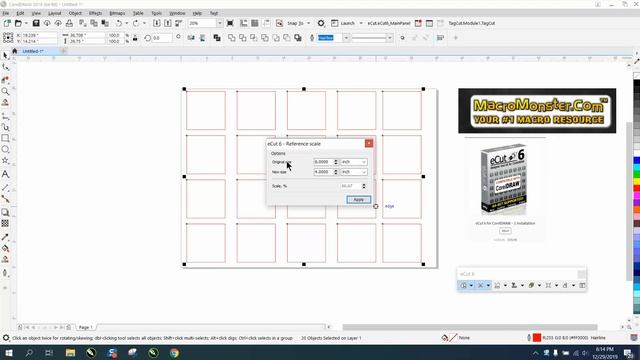
Task: Click the Print icon
Action: click(69, 23)
